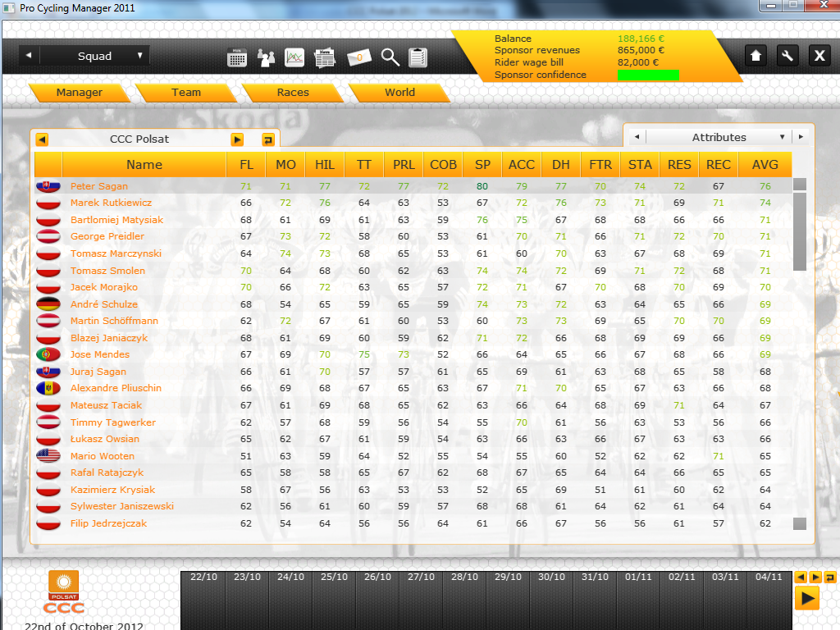Screen dimensions: 840x630
Task: Click the magnifying glass search icon
Action: pyautogui.click(x=390, y=57)
